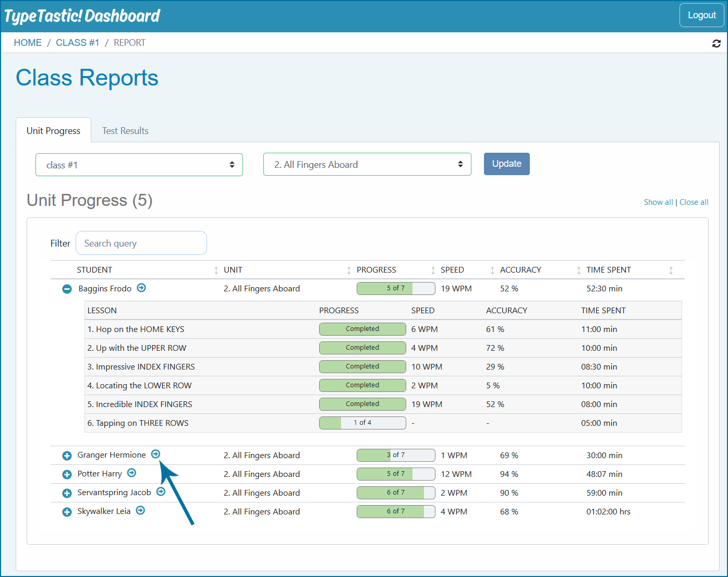The height and width of the screenshot is (577, 728).
Task: Expand Skywalker Leia's row
Action: [x=67, y=512]
